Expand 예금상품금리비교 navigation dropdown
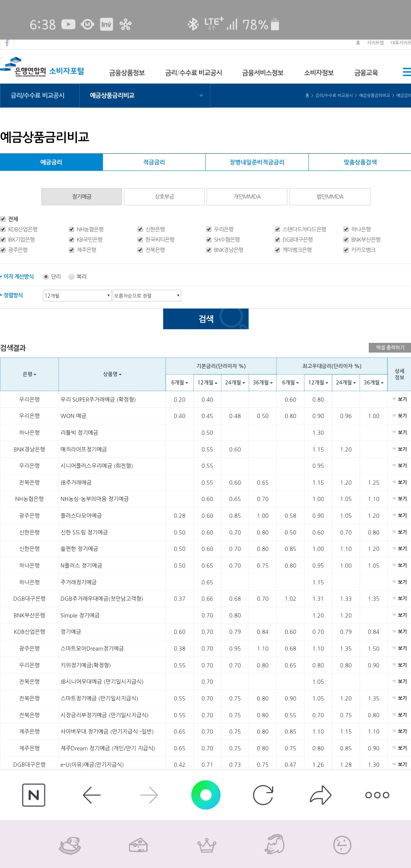The height and width of the screenshot is (868, 411). [x=145, y=95]
